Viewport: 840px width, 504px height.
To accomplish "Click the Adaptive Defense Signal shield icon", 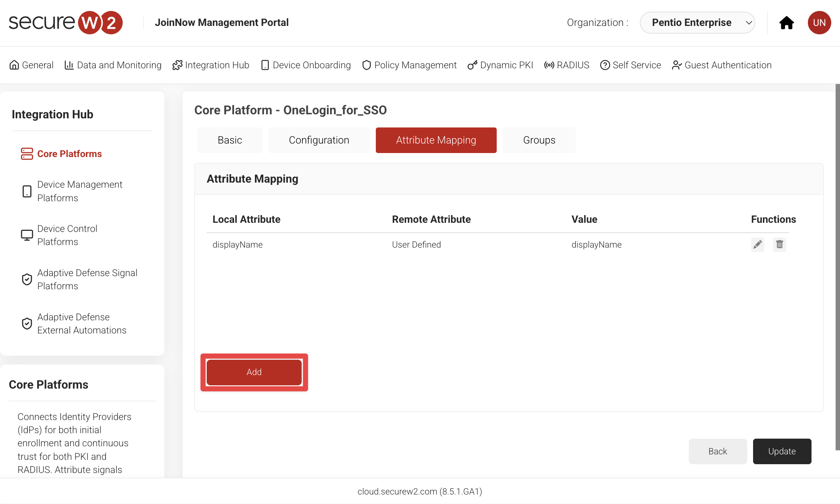I will pyautogui.click(x=27, y=279).
